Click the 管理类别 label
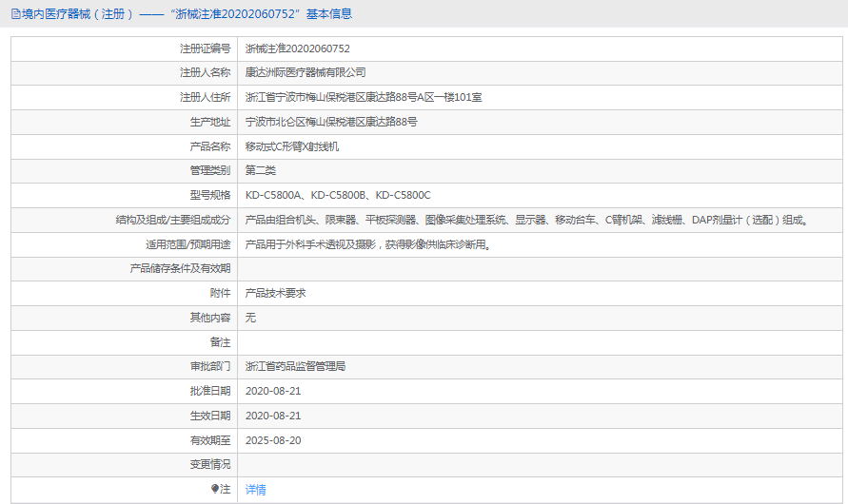 (x=209, y=171)
